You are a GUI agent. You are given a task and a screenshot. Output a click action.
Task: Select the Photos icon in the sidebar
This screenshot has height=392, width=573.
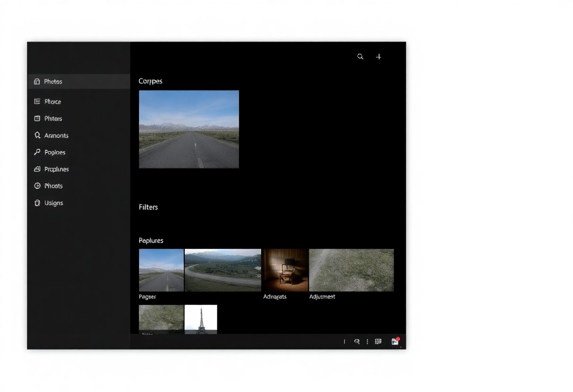point(38,81)
